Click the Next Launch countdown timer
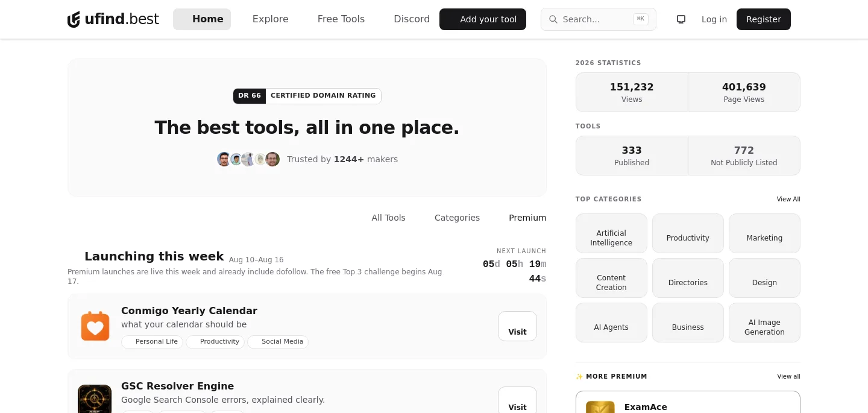The width and height of the screenshot is (868, 413). 515,271
